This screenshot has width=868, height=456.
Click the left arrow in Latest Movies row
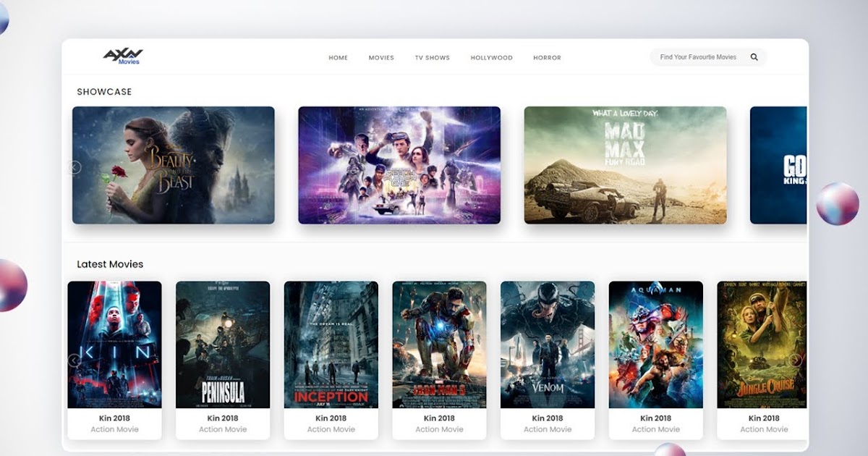pos(75,360)
